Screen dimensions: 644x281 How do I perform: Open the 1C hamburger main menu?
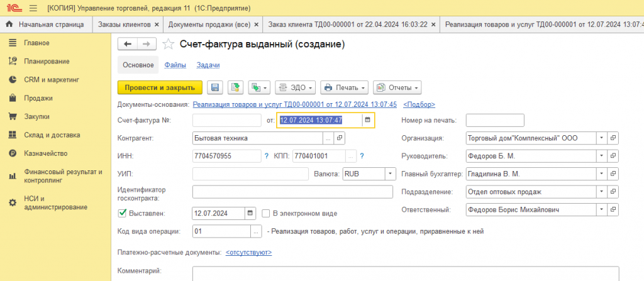tap(33, 8)
